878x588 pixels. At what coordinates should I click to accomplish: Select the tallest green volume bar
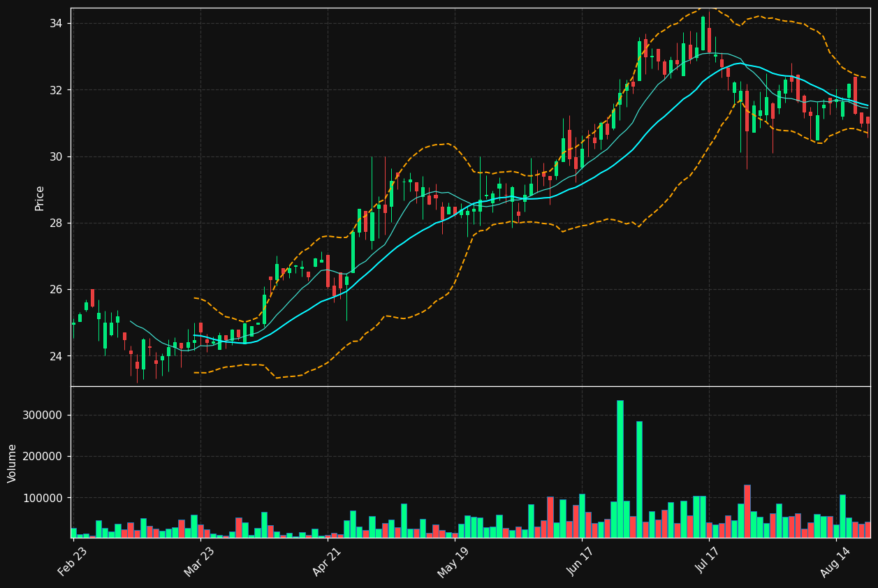point(620,469)
